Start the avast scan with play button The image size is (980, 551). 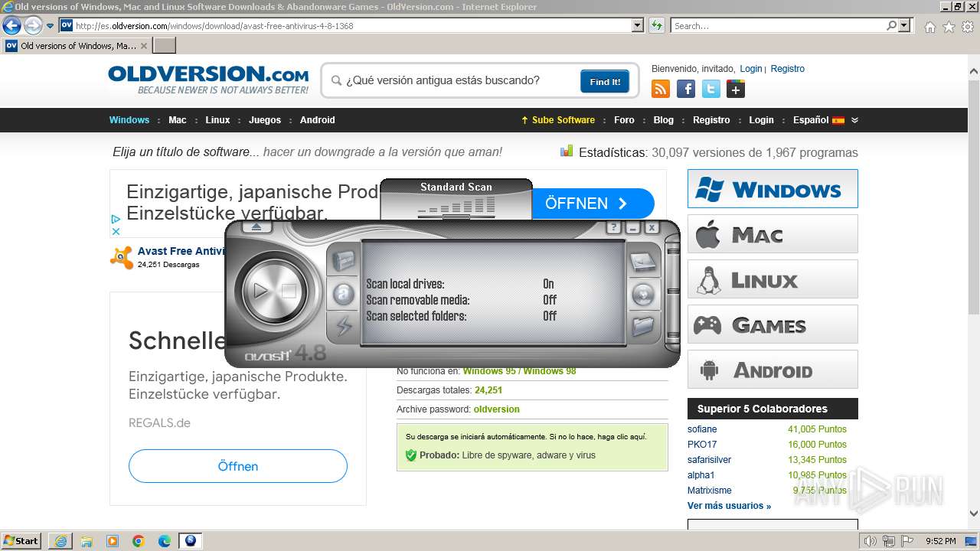[261, 291]
